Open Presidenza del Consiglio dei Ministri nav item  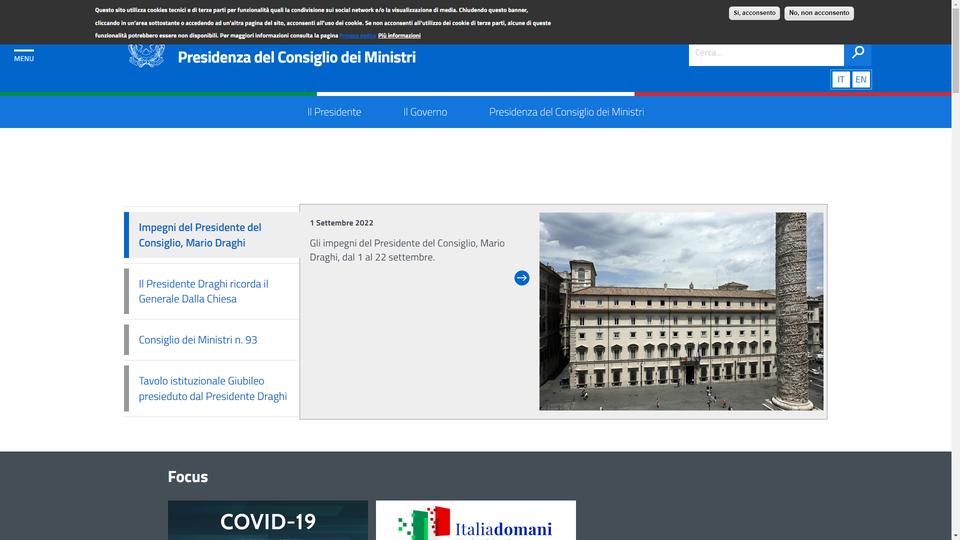click(566, 112)
